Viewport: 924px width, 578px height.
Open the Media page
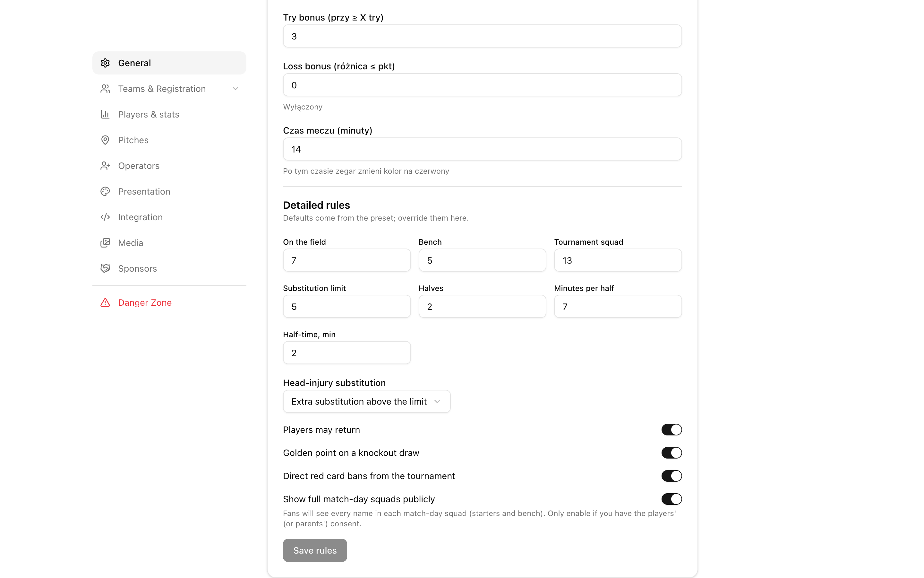169,243
